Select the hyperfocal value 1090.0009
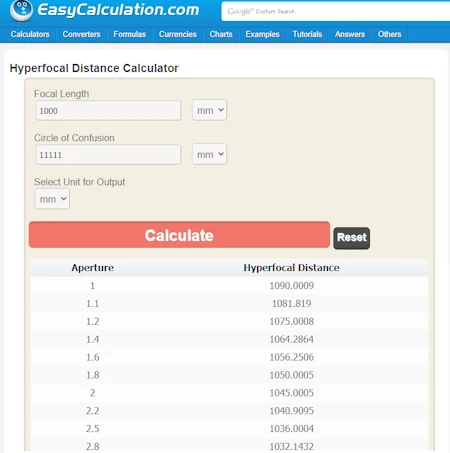 click(x=292, y=286)
